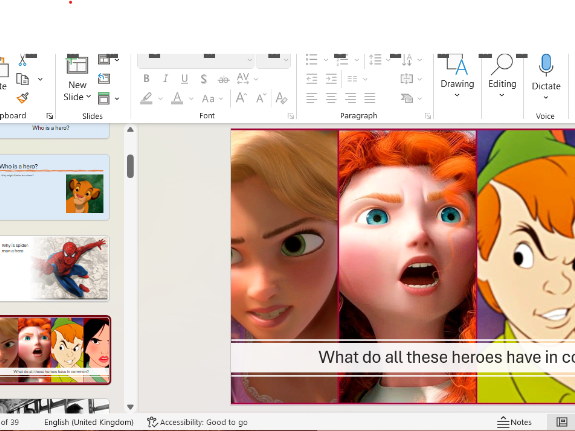Open Align Text options
The image size is (575, 431).
pos(411,79)
